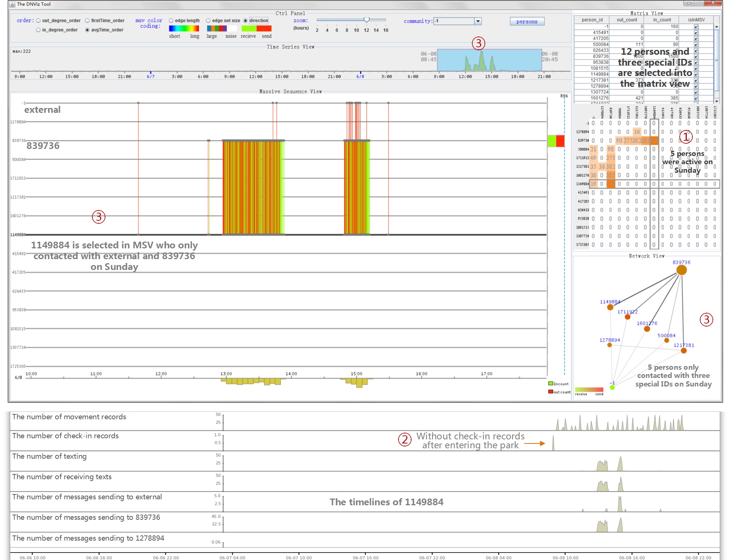Select node 1601276 in Network View

coord(647,329)
